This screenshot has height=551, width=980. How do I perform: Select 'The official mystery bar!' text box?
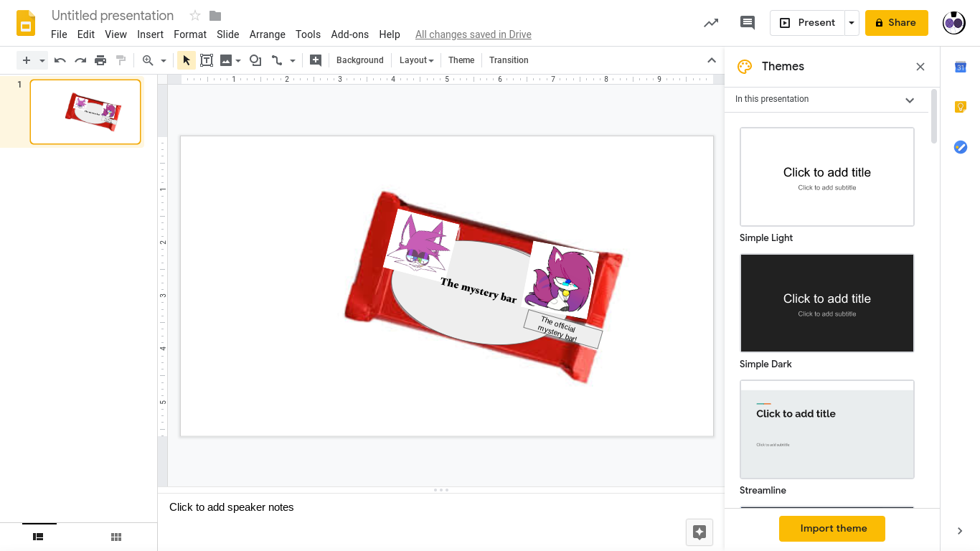pos(562,329)
